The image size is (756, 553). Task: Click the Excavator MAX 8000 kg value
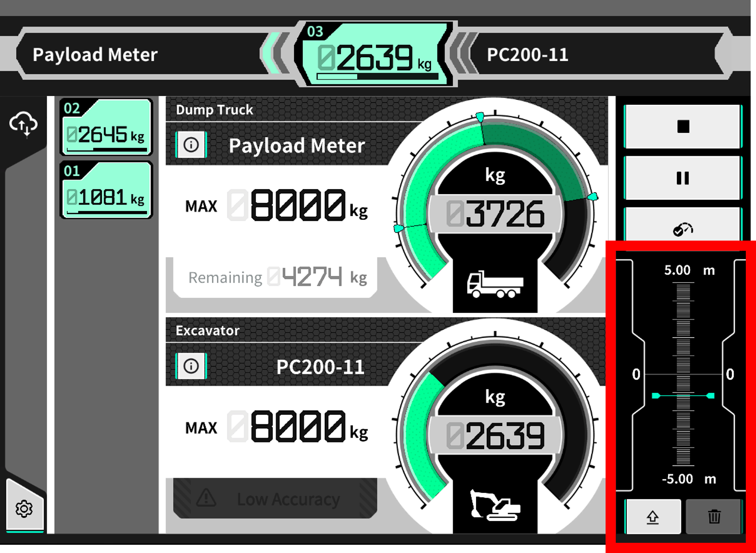[x=297, y=427]
